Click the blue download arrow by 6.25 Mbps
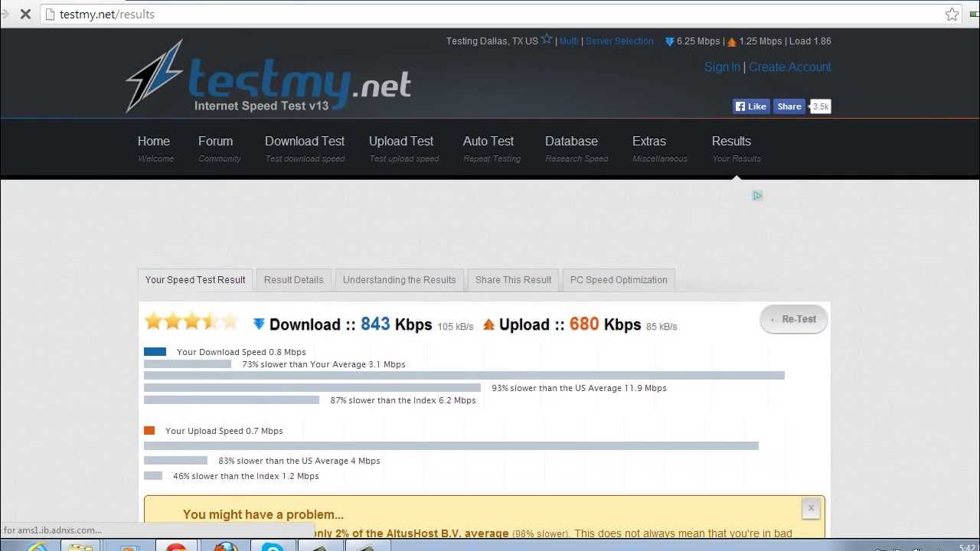Viewport: 980px width, 551px height. point(669,42)
